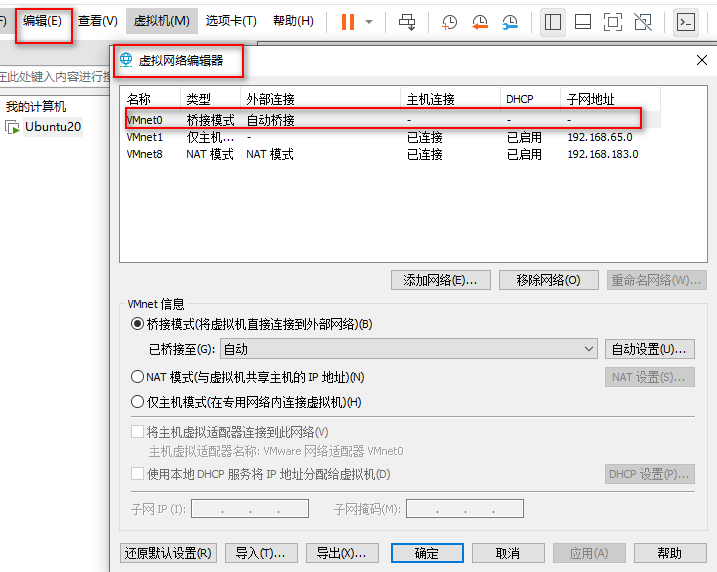Click the Unity mode toolbar icon
Image resolution: width=717 pixels, height=572 pixels.
tap(643, 21)
